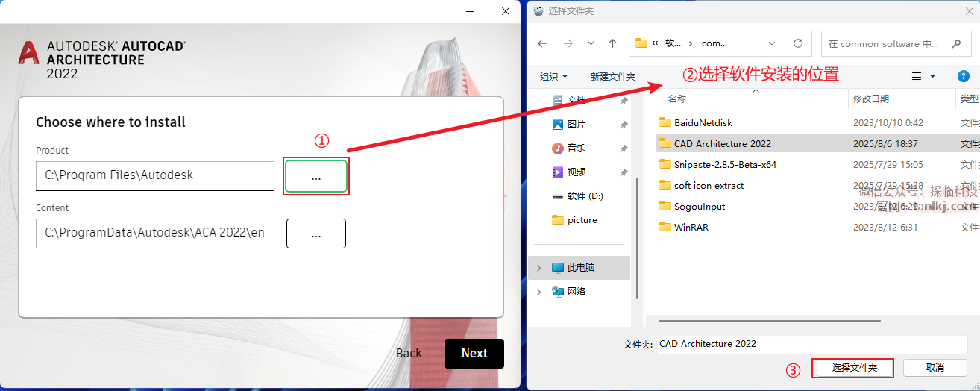Minimize the AutoCAD installer window
The height and width of the screenshot is (391, 980).
[471, 11]
